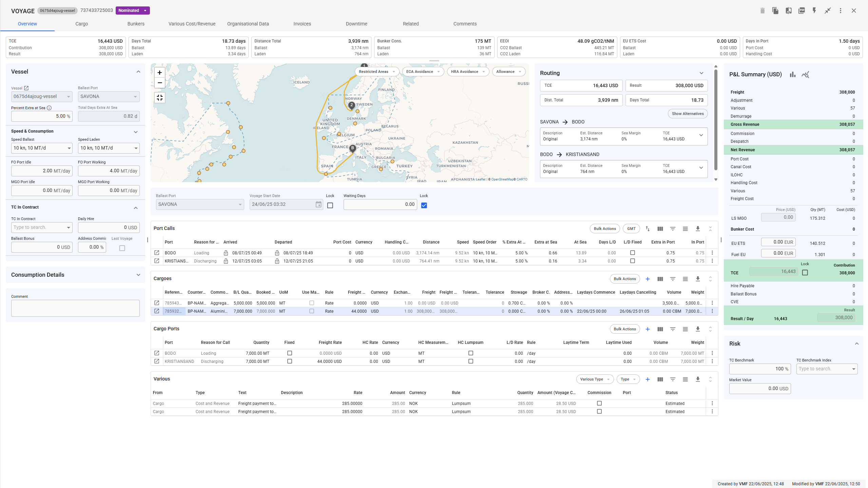This screenshot has width=868, height=488.
Task: Click the duplicate voyage copy icon
Action: 775,11
